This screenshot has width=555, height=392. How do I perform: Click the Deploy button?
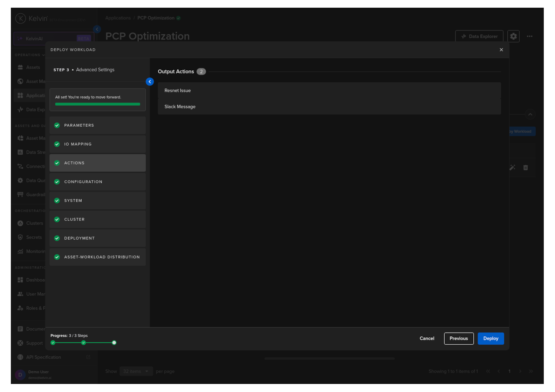[x=491, y=338]
